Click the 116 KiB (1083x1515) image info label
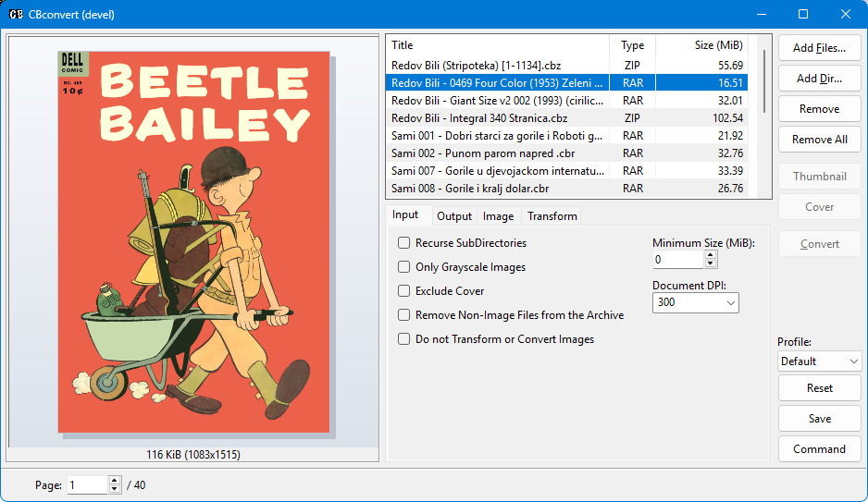Viewport: 868px width, 502px height. click(x=193, y=455)
